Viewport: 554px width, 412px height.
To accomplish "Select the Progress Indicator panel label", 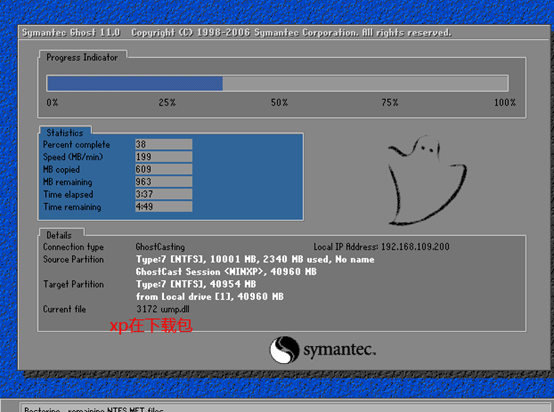I will (82, 57).
